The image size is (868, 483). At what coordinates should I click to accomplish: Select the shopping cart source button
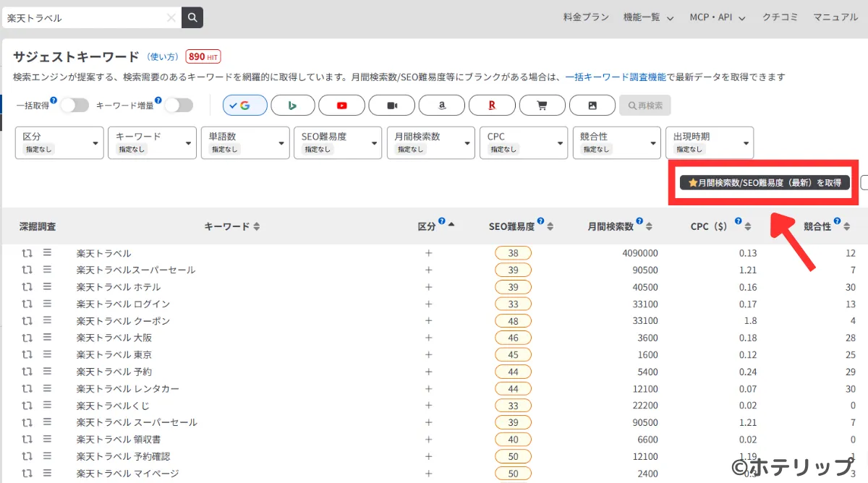(x=542, y=106)
